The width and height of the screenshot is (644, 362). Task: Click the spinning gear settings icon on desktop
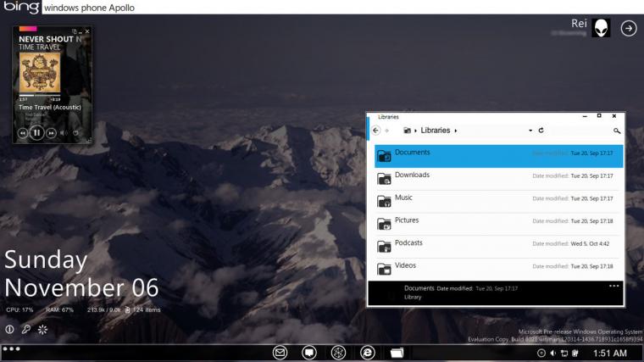pos(42,329)
